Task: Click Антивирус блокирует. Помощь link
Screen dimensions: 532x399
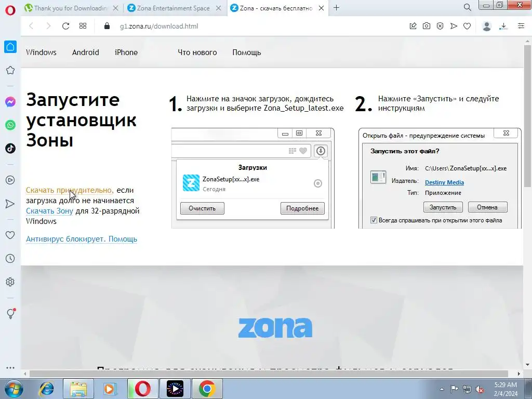Action: point(82,239)
